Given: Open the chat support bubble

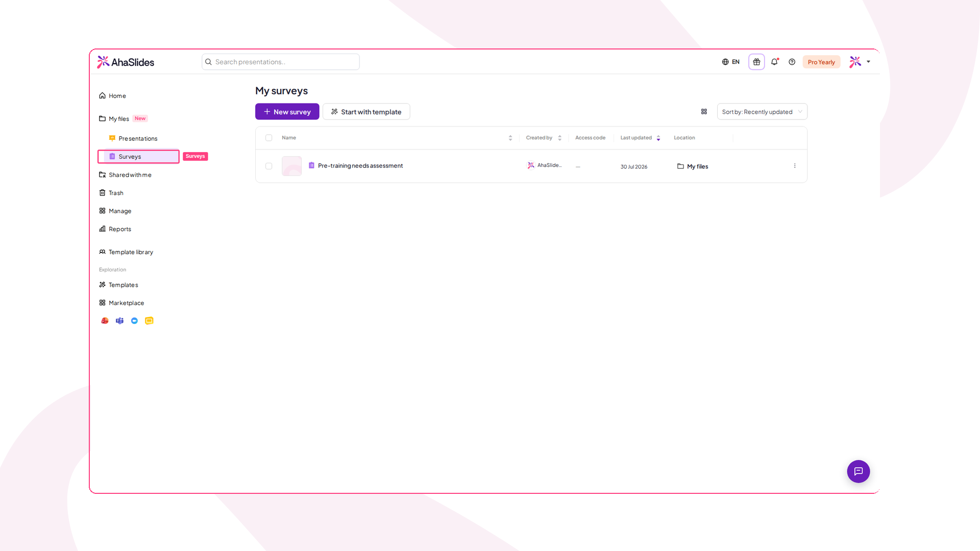Looking at the screenshot, I should (x=859, y=471).
